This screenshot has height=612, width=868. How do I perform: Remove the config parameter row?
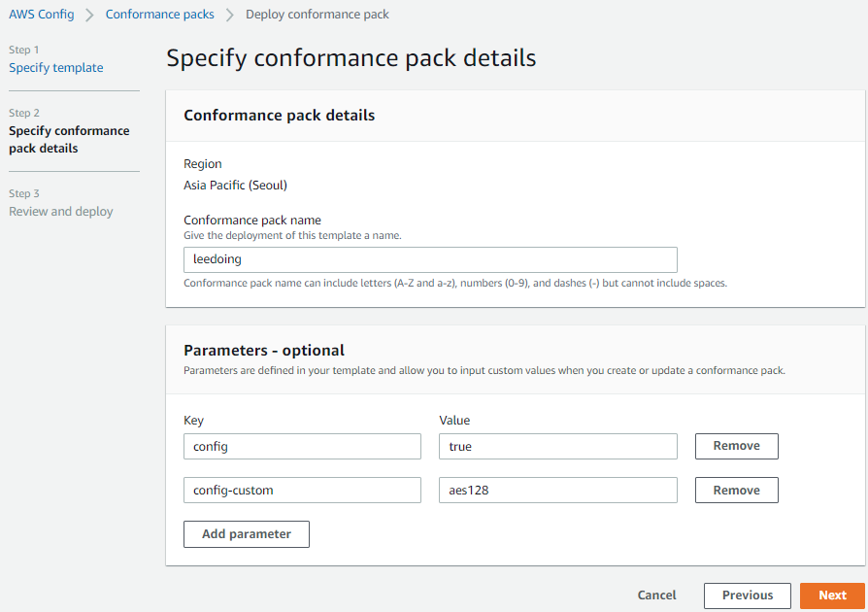pos(737,446)
